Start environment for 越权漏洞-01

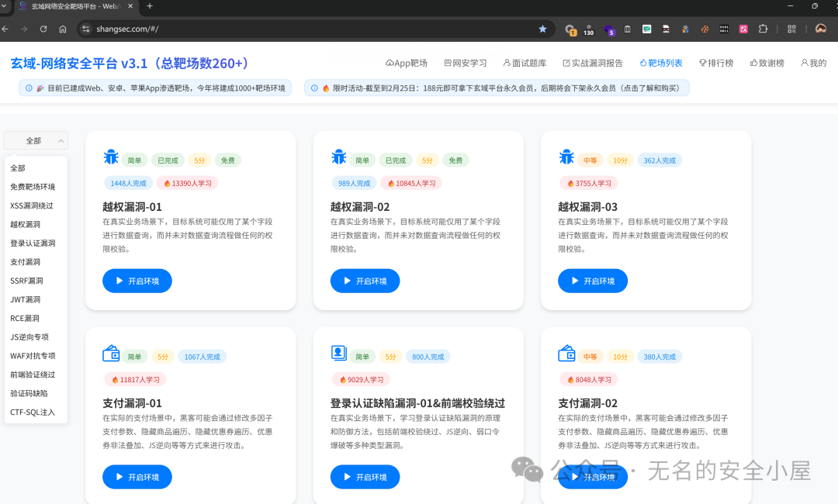(x=137, y=281)
